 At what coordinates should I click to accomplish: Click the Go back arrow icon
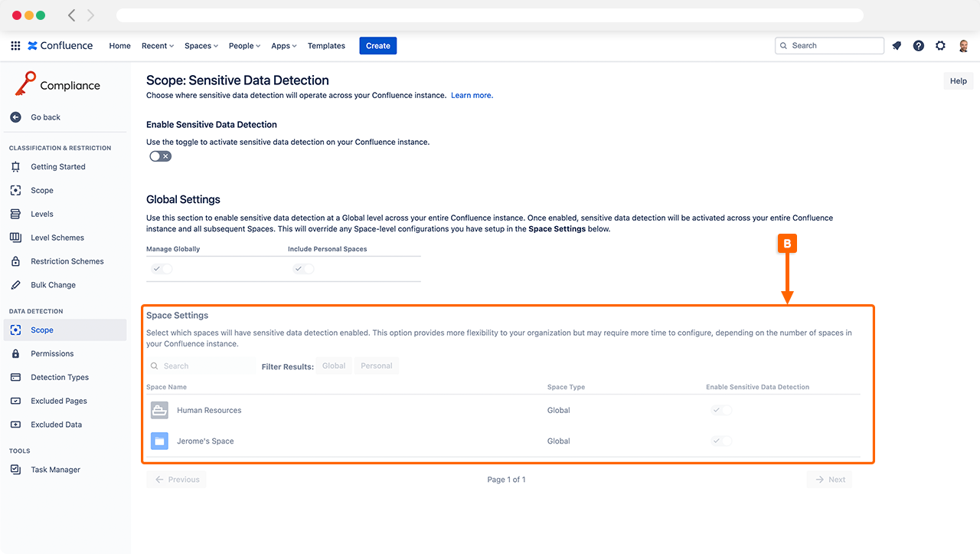click(15, 117)
